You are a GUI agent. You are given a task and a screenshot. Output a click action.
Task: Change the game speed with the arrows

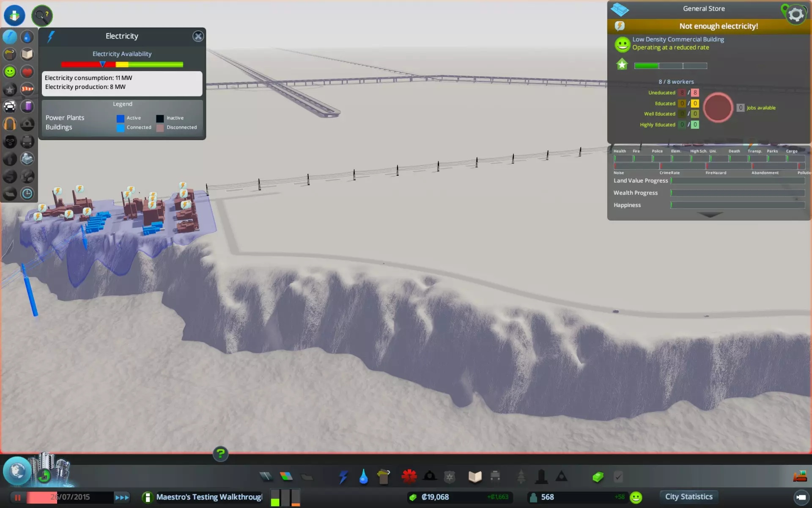pos(122,497)
